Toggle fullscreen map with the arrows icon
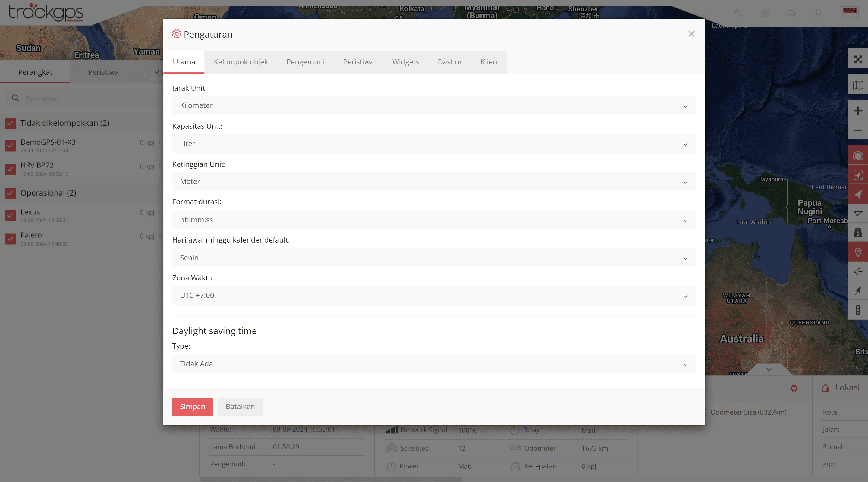Image resolution: width=868 pixels, height=482 pixels. [858, 60]
